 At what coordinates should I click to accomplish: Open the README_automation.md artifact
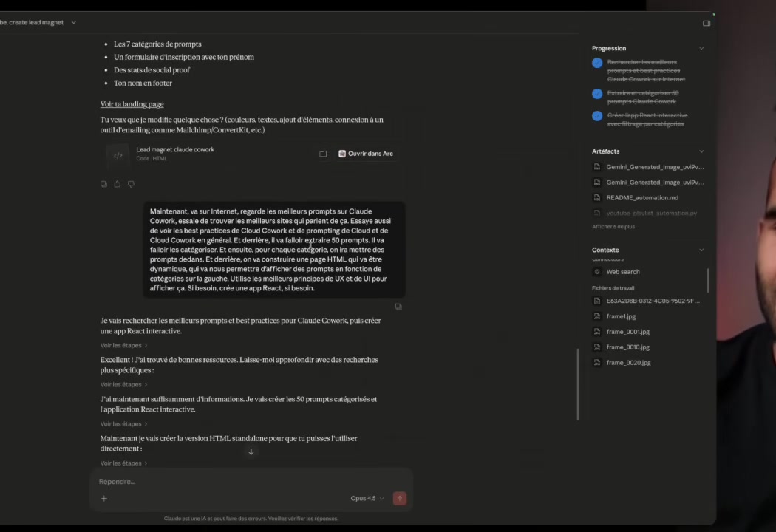tap(641, 197)
